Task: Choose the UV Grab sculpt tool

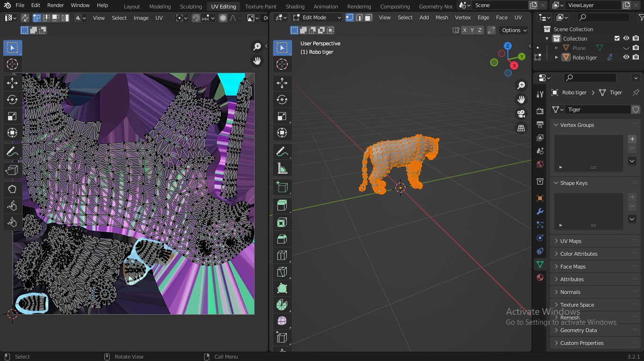Action: [x=12, y=189]
